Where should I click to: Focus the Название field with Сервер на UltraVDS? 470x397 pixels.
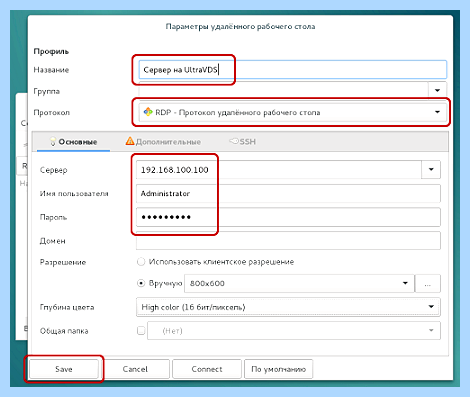[292, 70]
